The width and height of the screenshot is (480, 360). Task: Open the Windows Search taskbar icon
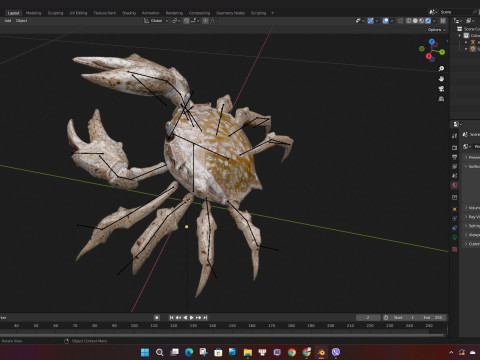(x=160, y=352)
